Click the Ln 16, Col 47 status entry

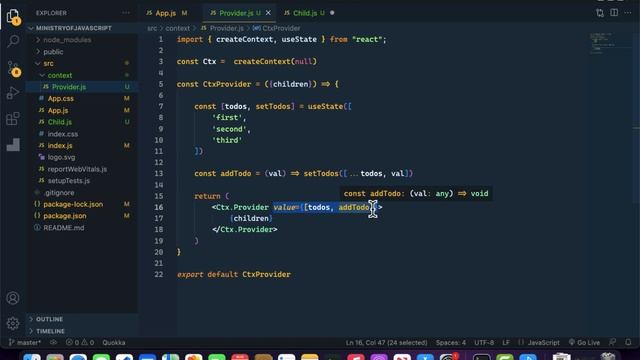(387, 342)
